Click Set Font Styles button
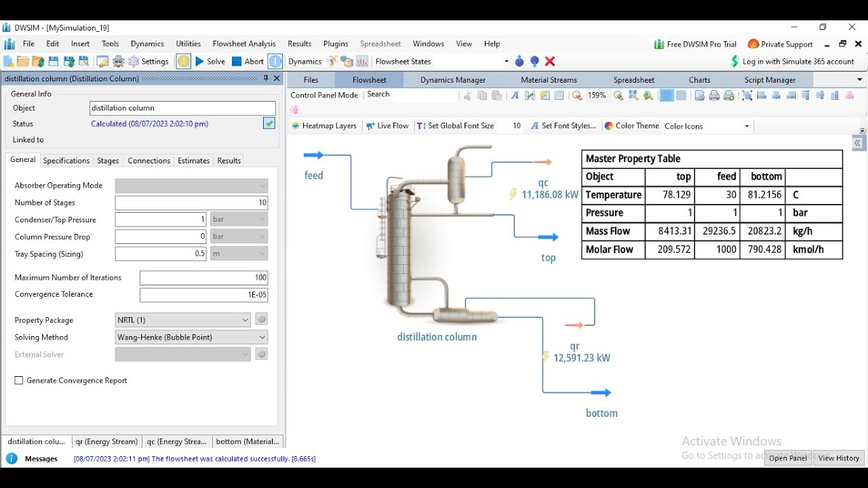The image size is (868, 488). point(564,126)
